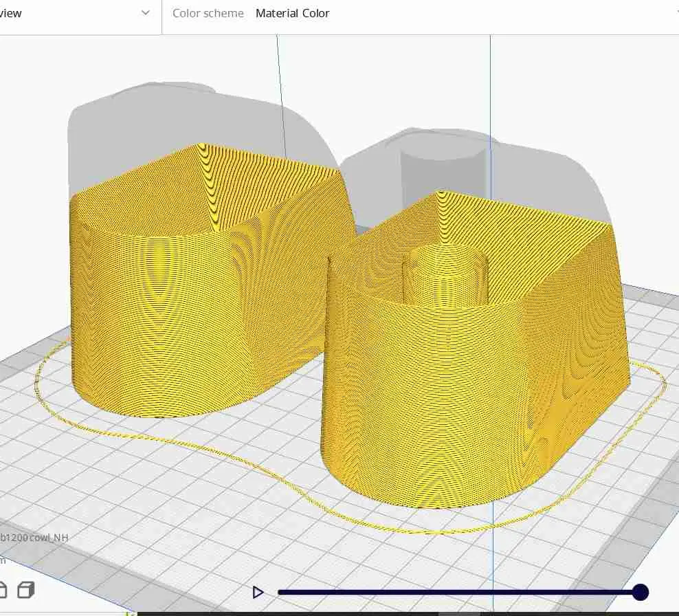
Task: Select the cube view icon
Action: 25,589
